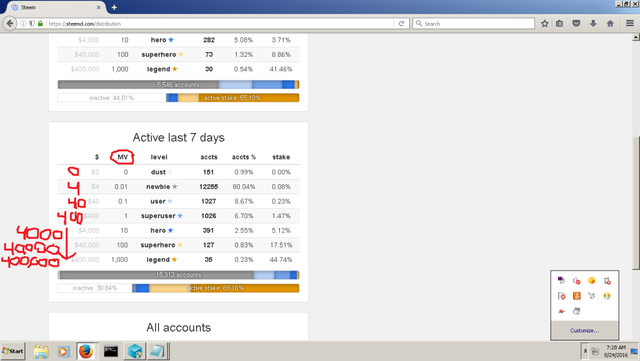The width and height of the screenshot is (640, 361).
Task: Click the vertical scrollbar thumb
Action: pos(636,203)
